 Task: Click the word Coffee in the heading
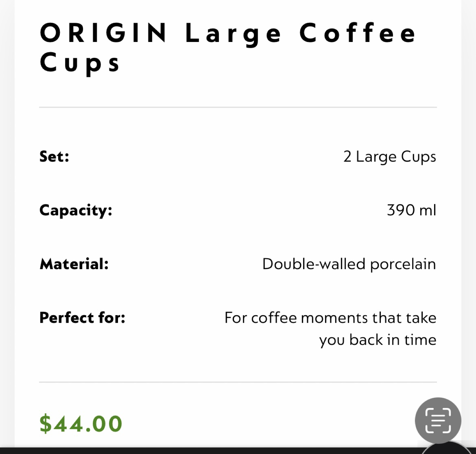(358, 33)
